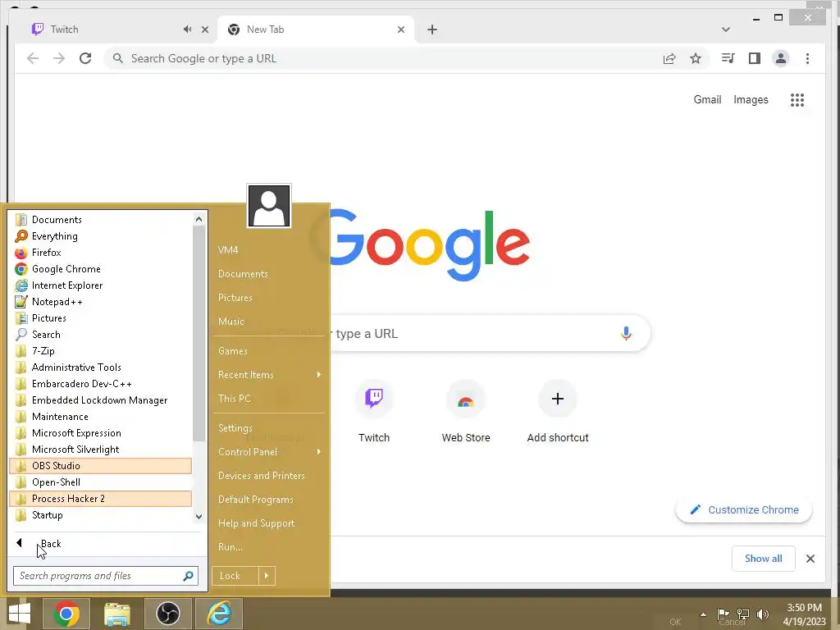The image size is (840, 630).
Task: Open the shutdown options arrow beside Lock
Action: click(267, 576)
